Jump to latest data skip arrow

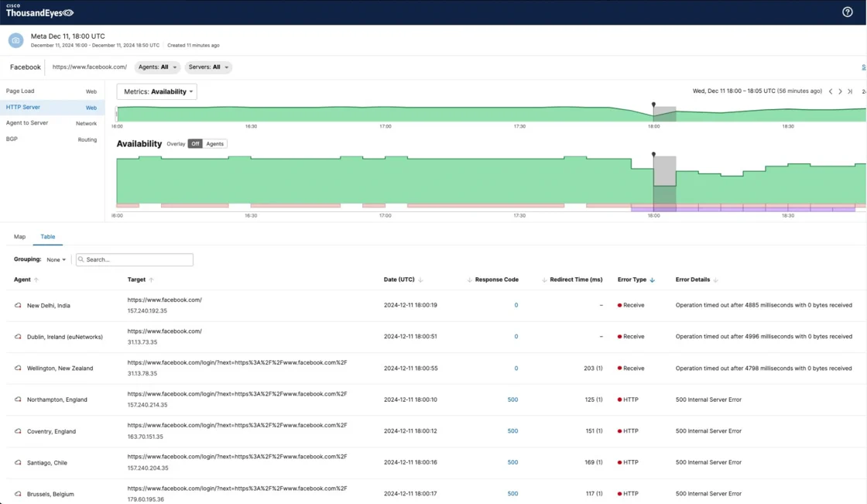850,91
